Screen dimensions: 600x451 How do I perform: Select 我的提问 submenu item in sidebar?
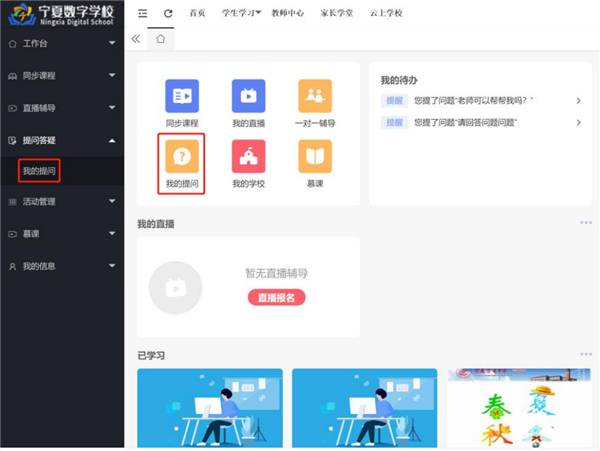point(39,171)
